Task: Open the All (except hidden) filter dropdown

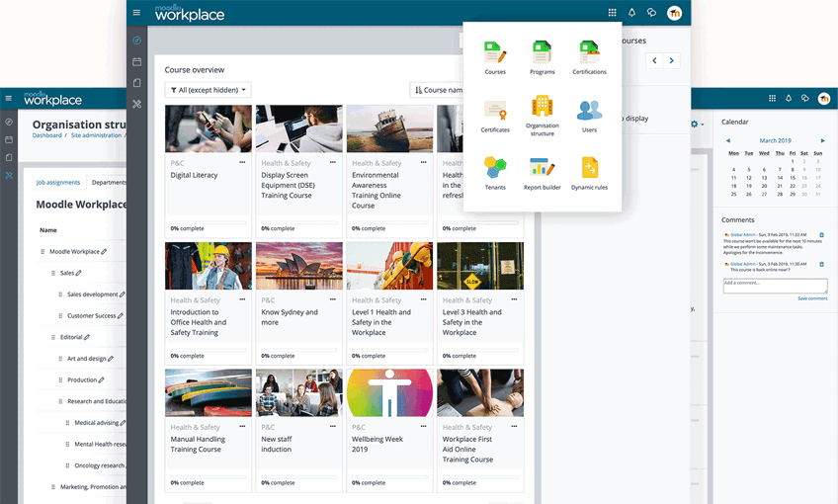Action: (x=208, y=90)
